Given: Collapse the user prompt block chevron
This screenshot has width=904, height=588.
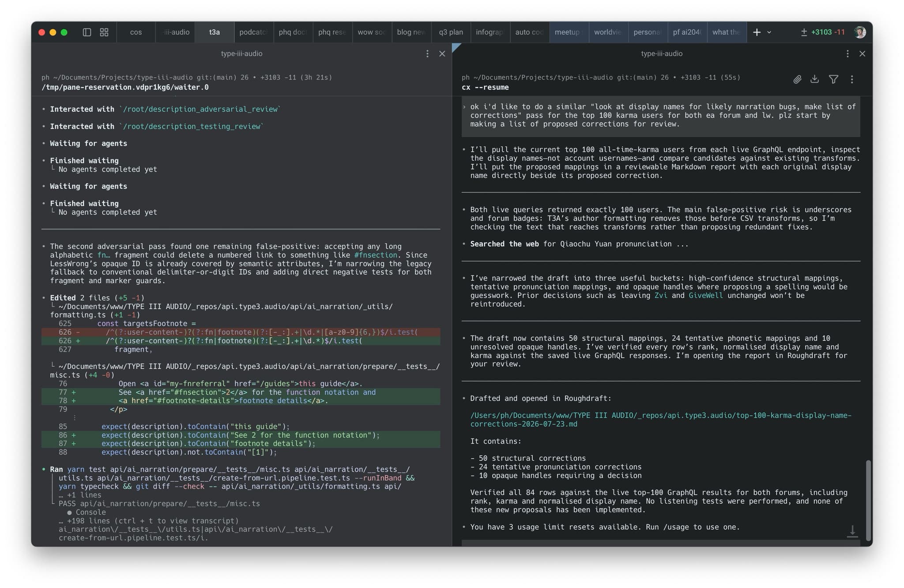Looking at the screenshot, I should [x=464, y=107].
